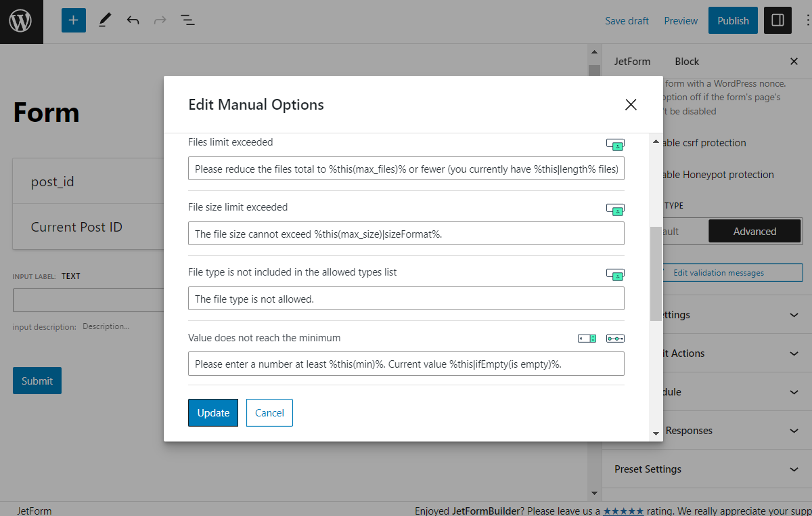
Task: Switch to the Block tab
Action: [687, 62]
